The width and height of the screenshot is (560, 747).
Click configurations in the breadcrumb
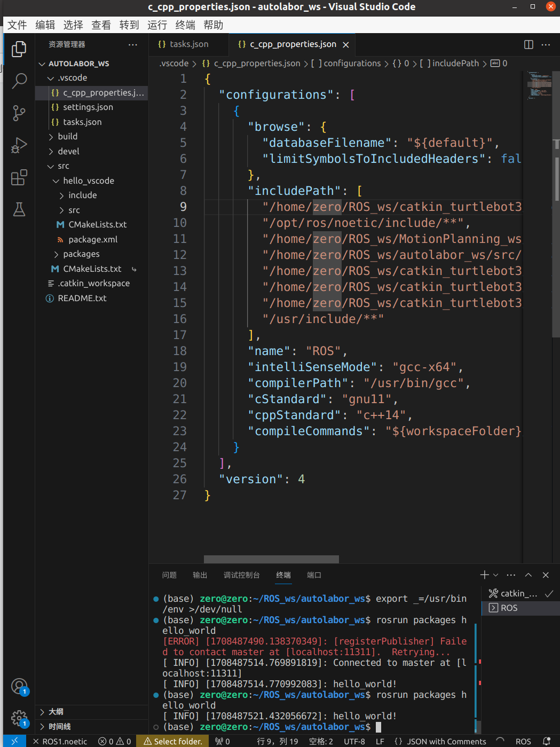click(352, 64)
